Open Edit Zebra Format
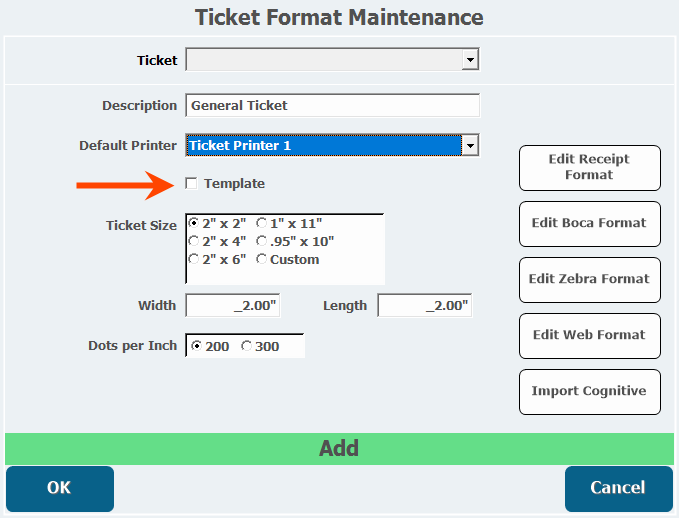Screen dimensions: 679x518 (589, 279)
